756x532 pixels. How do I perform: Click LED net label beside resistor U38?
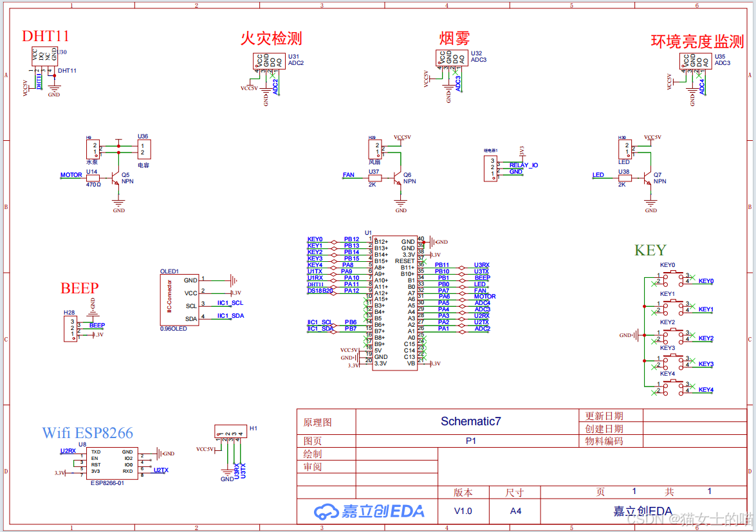coord(598,175)
